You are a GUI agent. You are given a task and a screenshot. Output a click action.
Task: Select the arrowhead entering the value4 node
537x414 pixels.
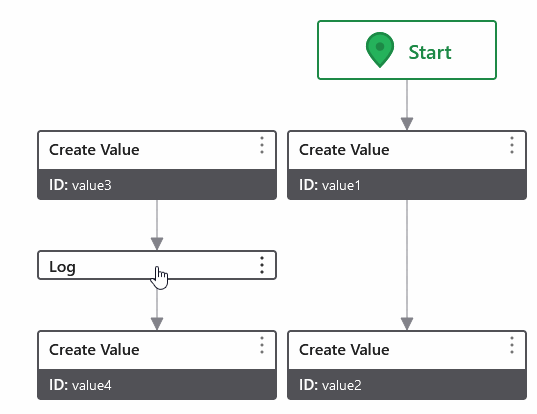157,324
